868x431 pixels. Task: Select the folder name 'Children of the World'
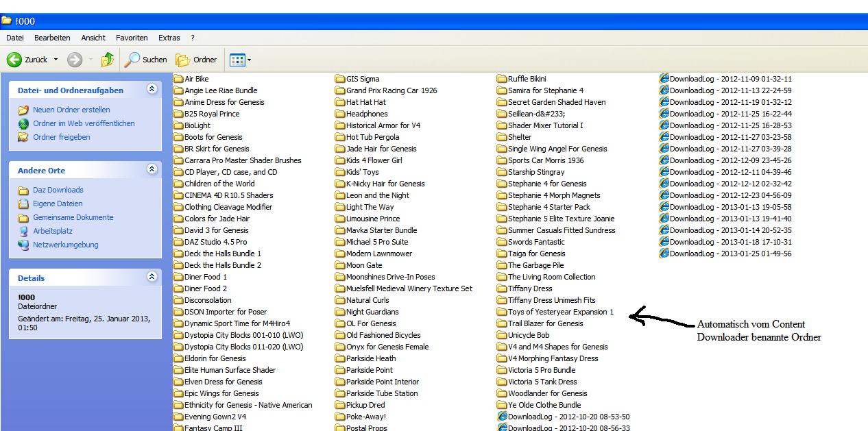pyautogui.click(x=219, y=184)
